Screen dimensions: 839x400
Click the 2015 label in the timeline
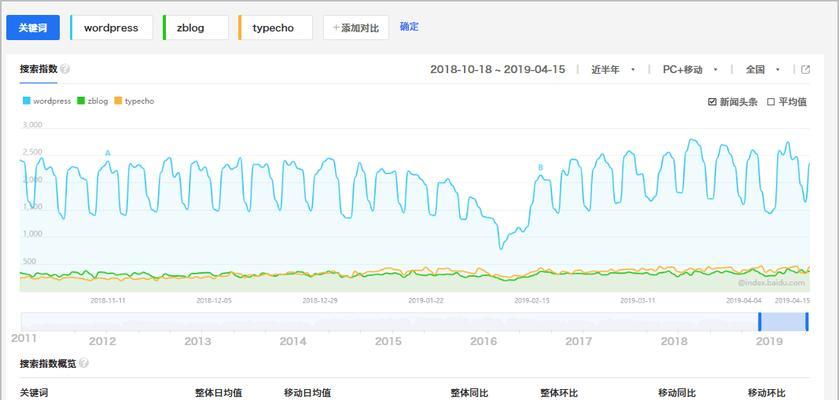tap(388, 341)
